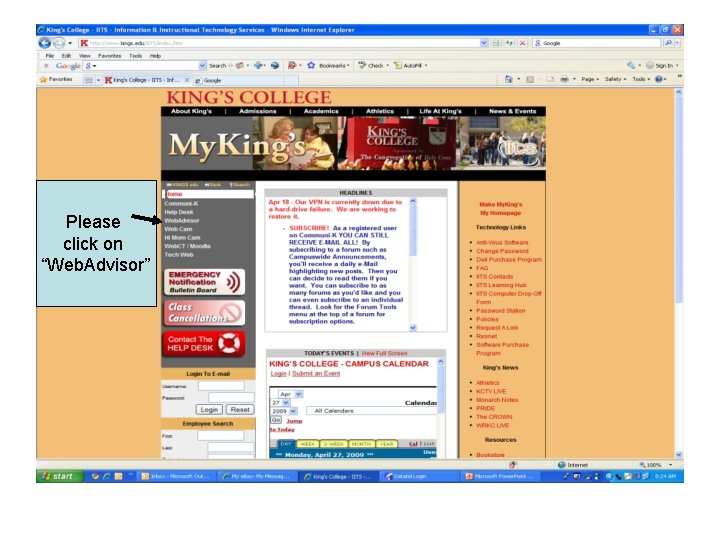720x540 pixels.
Task: Open the address bar history dropdown
Action: 484,43
